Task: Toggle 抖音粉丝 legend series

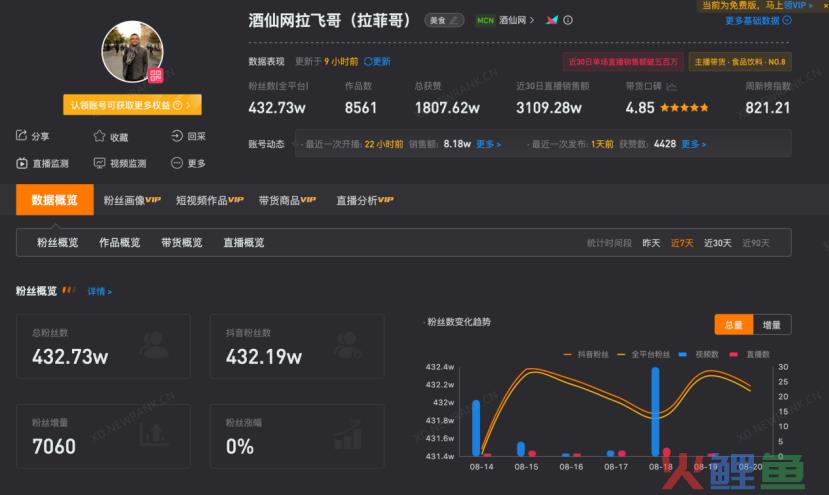Action: click(586, 354)
